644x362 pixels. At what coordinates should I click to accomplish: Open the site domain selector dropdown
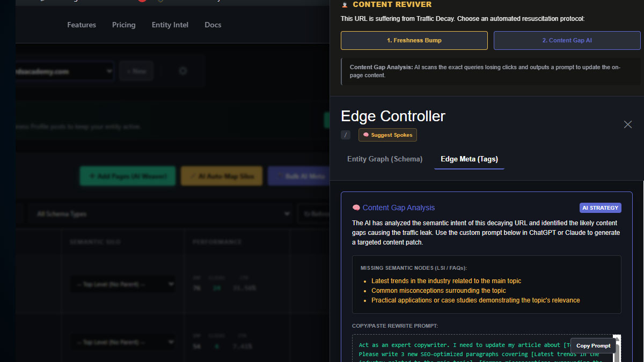coord(64,71)
